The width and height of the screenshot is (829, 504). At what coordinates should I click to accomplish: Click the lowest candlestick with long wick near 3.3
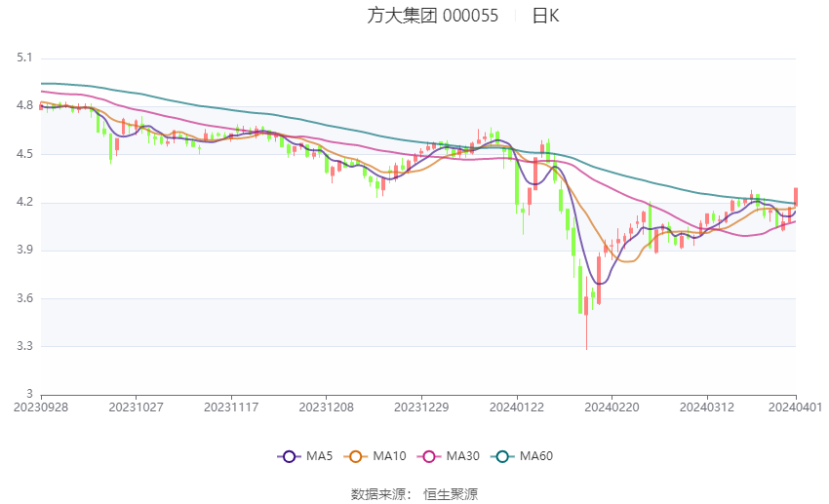coord(586,313)
